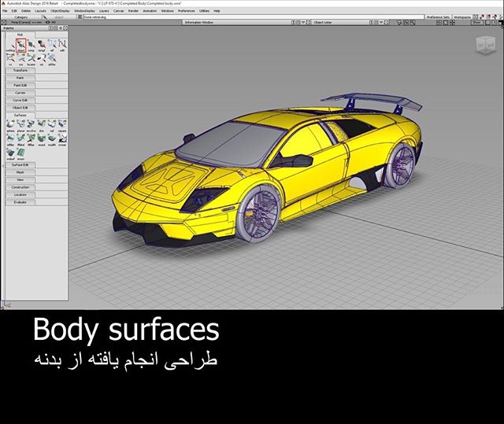Select the Pick nothing tool
Viewport: 504px width, 424px height.
pyautogui.click(x=10, y=46)
